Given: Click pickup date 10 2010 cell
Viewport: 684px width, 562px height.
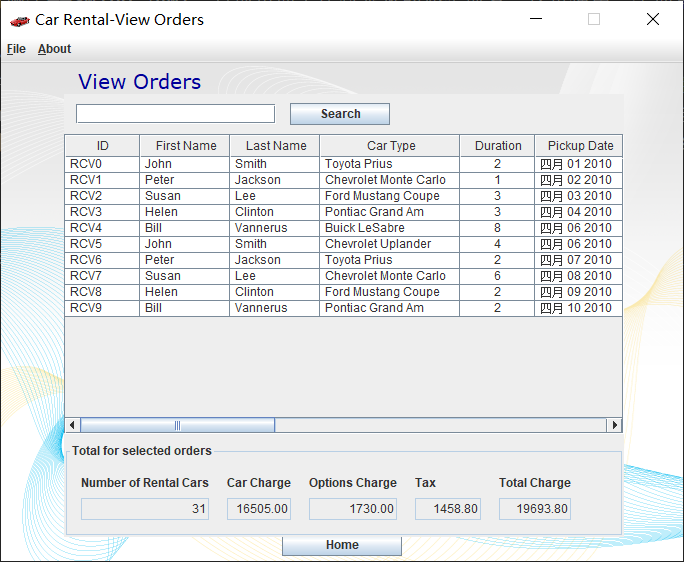Looking at the screenshot, I should [x=578, y=308].
